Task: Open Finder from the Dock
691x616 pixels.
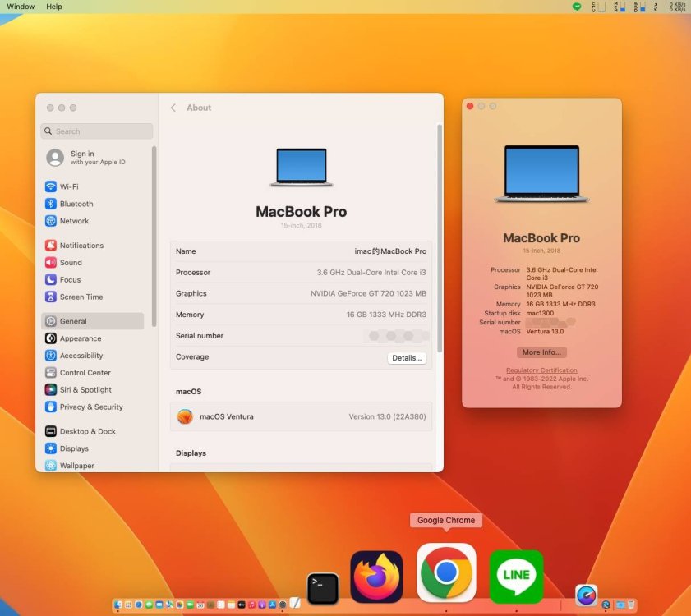Action: click(x=117, y=605)
